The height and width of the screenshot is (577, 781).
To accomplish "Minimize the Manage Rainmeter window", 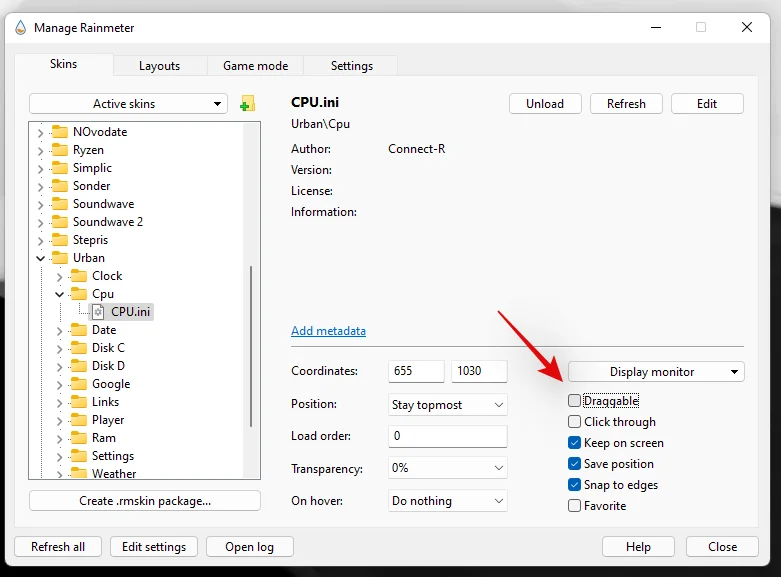I will tap(656, 27).
